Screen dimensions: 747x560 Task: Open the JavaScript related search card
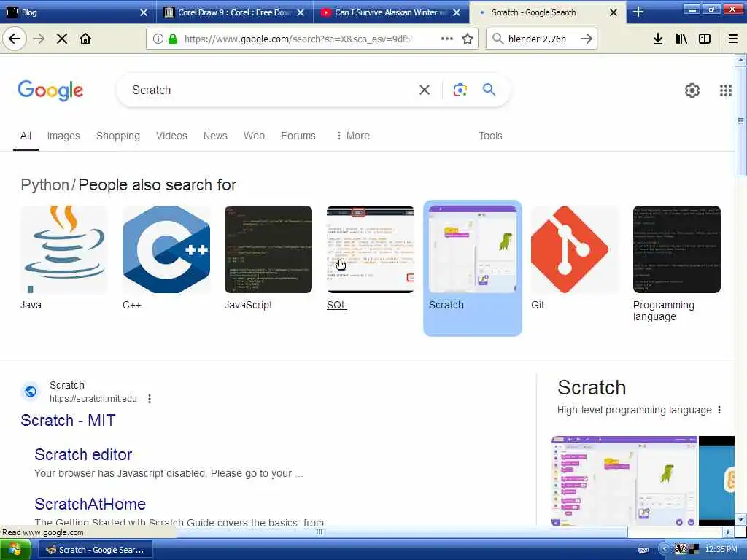click(268, 257)
